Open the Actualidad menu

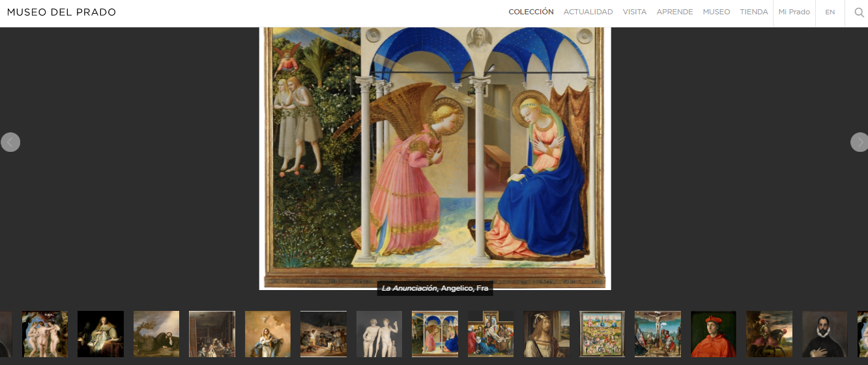[x=588, y=12]
